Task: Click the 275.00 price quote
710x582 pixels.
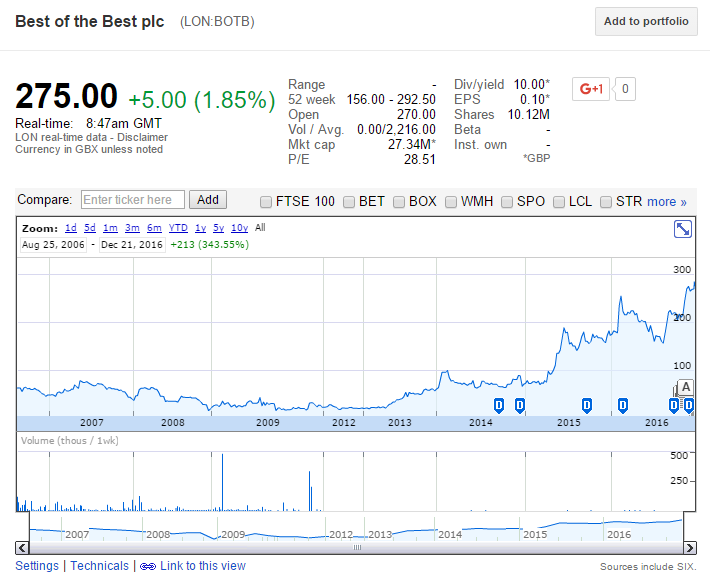Action: pyautogui.click(x=67, y=96)
